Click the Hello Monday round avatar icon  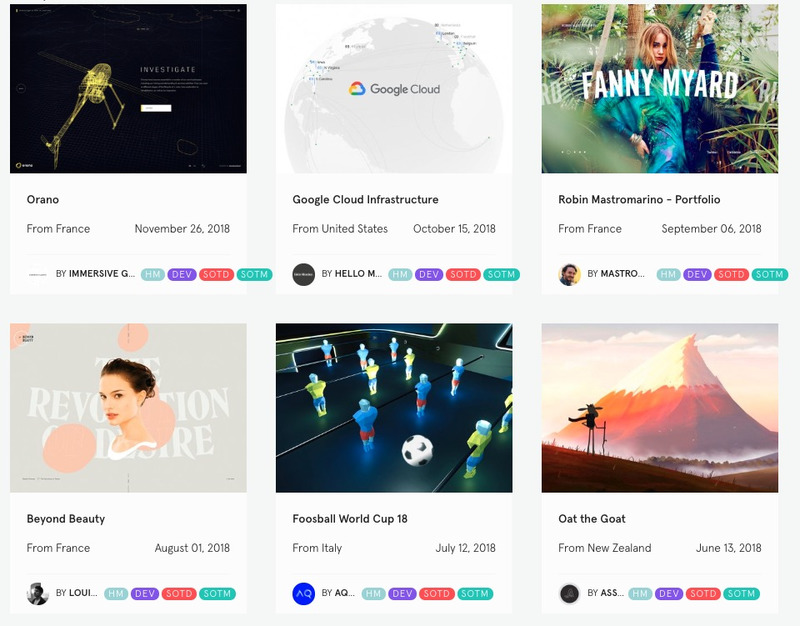point(304,274)
